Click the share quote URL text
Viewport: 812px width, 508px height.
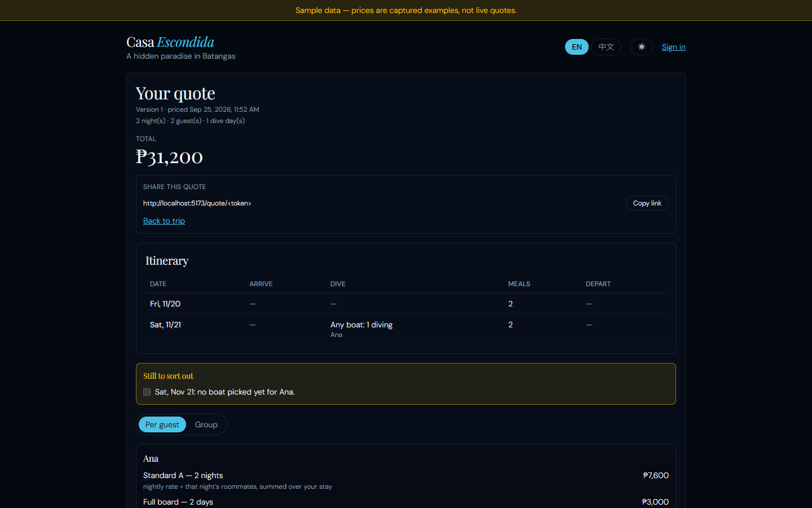click(197, 203)
